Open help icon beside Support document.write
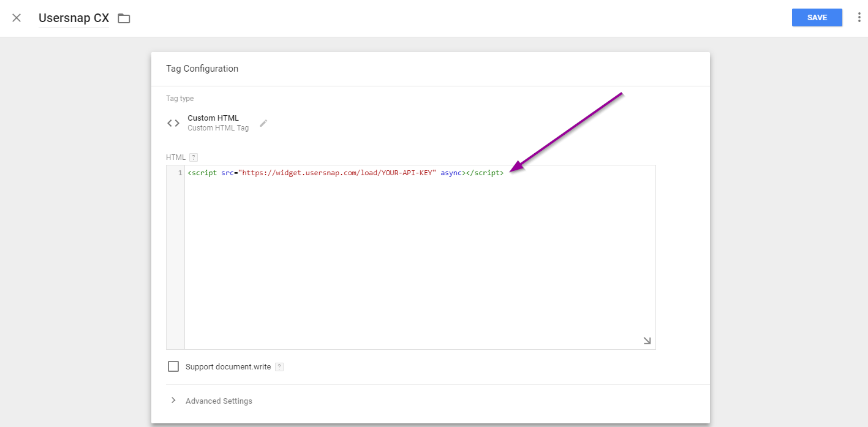 click(x=279, y=367)
